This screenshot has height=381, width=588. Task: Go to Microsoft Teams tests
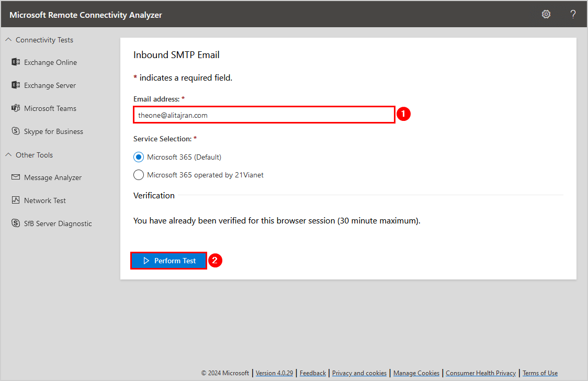pos(50,108)
